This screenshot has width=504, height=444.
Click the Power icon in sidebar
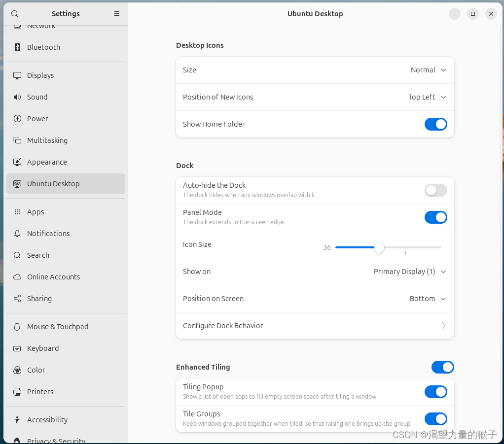pos(17,119)
